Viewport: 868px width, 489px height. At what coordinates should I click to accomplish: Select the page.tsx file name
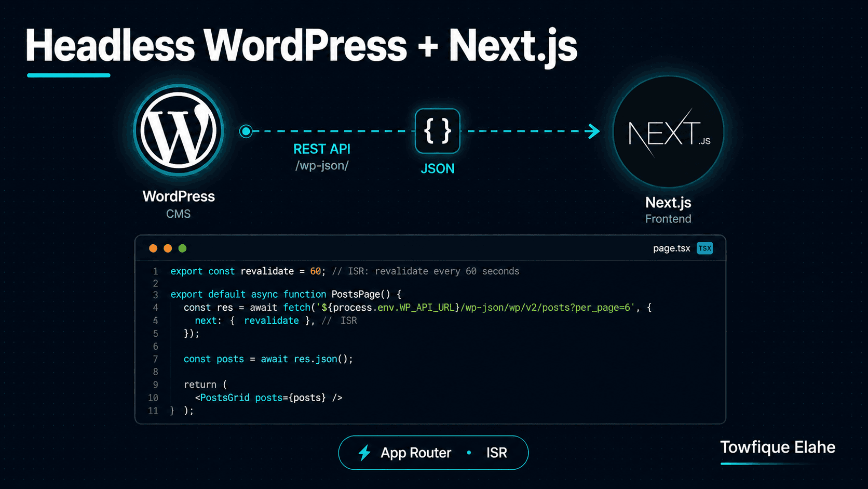[x=671, y=248]
